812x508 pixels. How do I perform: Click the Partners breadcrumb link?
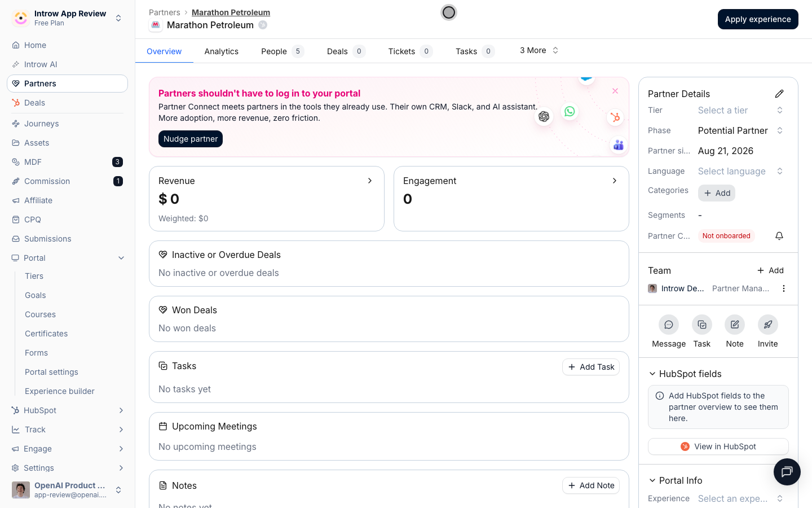point(165,12)
